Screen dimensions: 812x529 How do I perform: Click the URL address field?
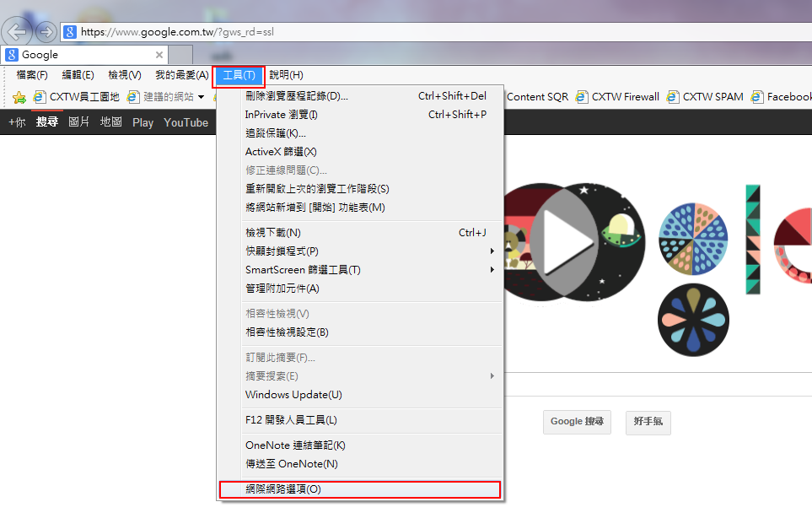422,32
